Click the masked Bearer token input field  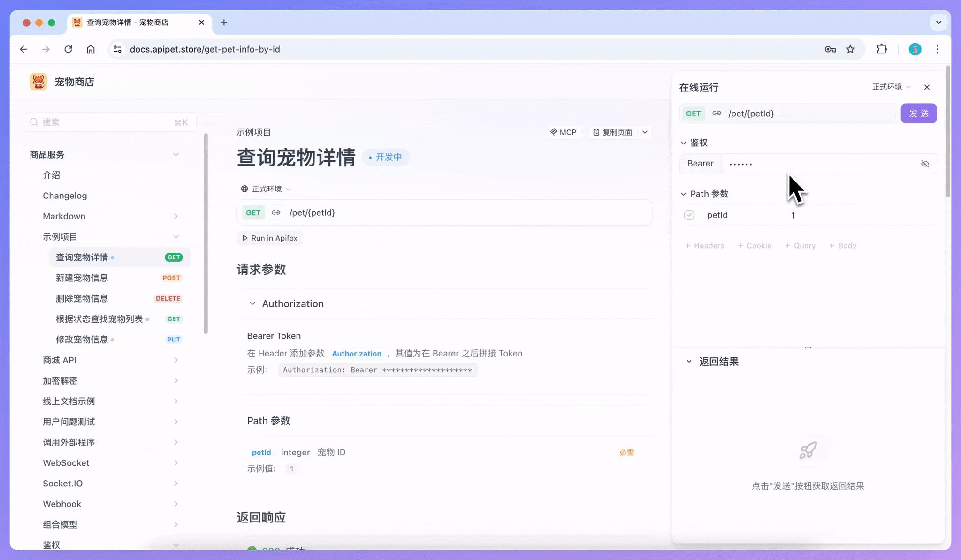click(816, 164)
